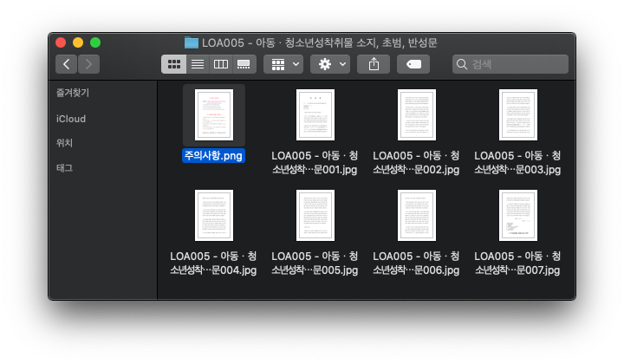Select thumbnail of file ending 003.jpg
Viewport: 624px width, 364px height.
tap(518, 115)
